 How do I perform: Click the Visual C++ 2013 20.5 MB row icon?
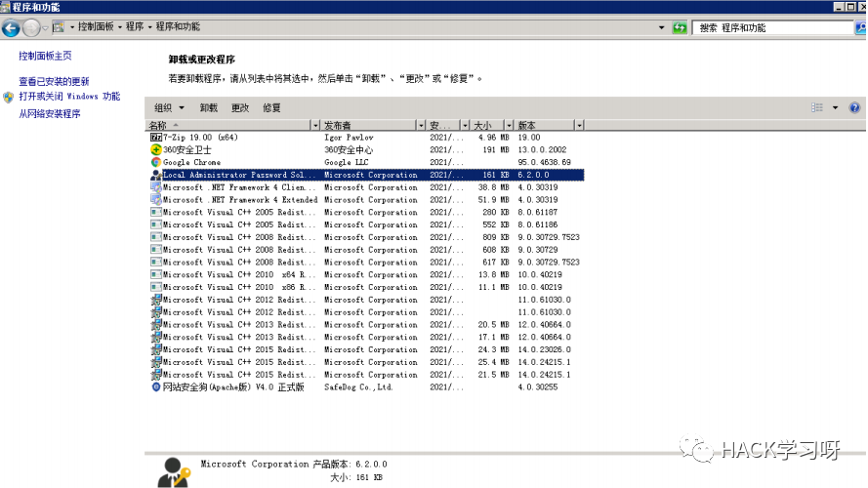coord(155,325)
